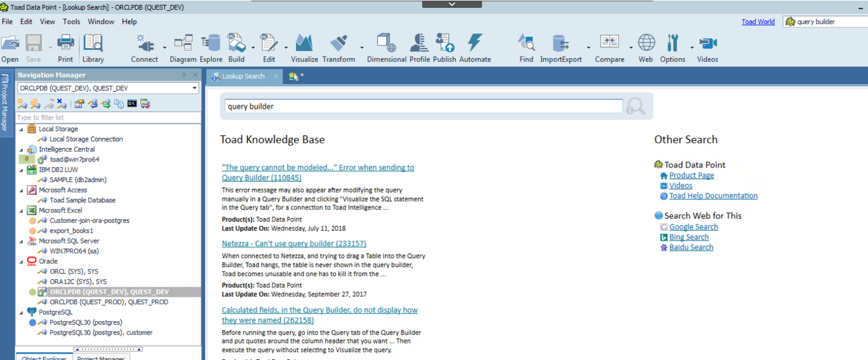The height and width of the screenshot is (360, 868).
Task: Close the Lookup Search tab
Action: pos(275,76)
